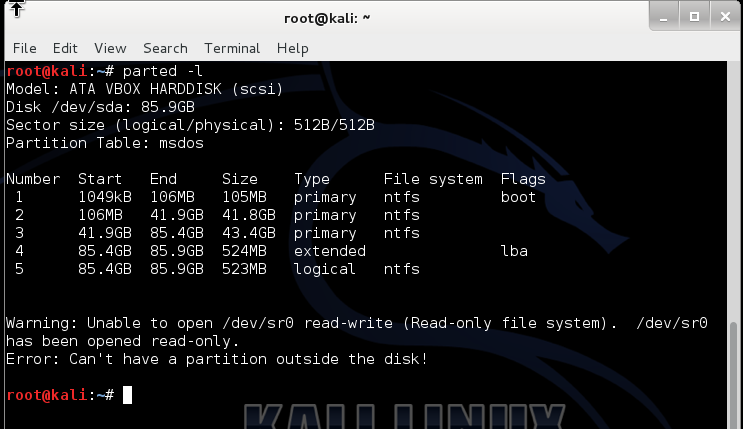Click 'Partition Table: msdos' line
743x429 pixels.
pos(105,143)
